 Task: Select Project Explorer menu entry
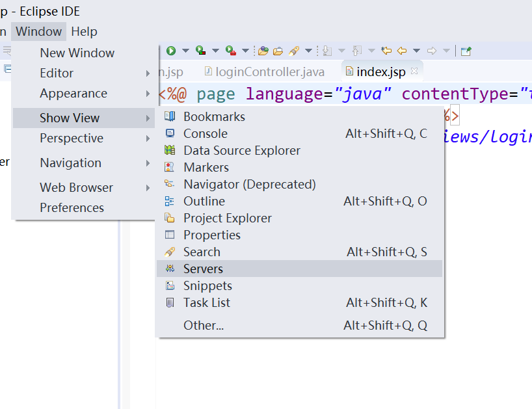[x=300, y=218]
